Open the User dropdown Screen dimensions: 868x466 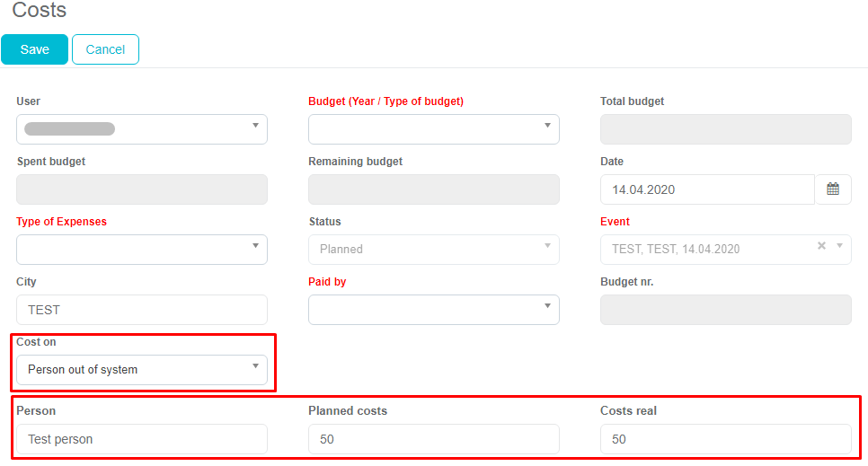point(141,129)
